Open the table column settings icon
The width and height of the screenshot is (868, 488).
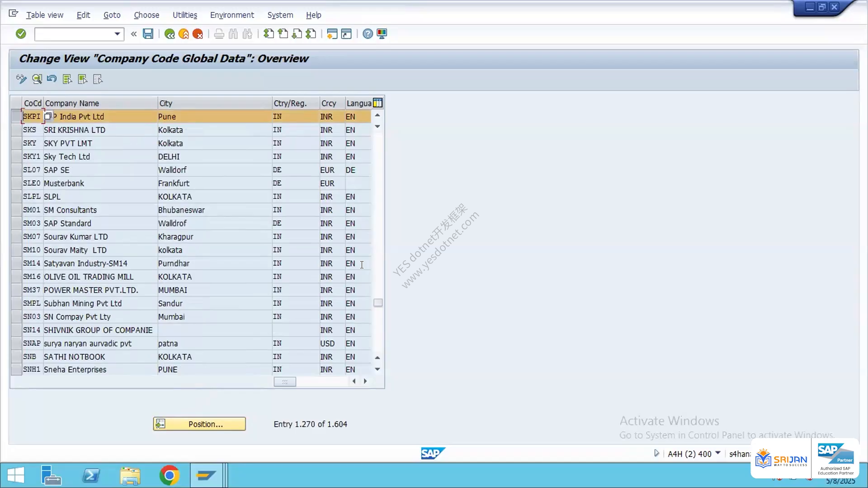[x=378, y=103]
